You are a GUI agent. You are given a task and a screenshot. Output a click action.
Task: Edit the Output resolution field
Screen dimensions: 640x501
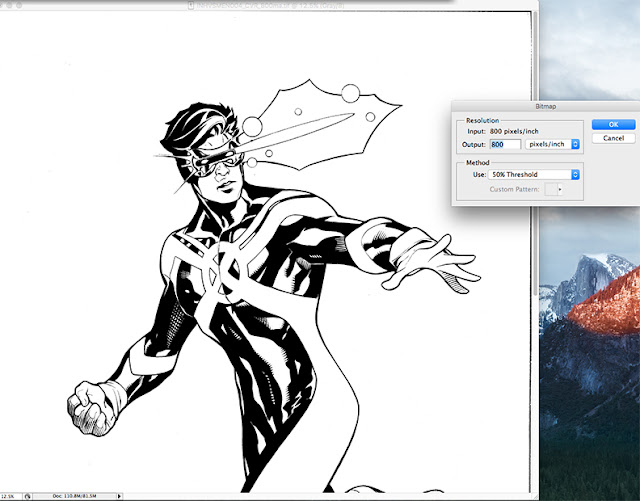(505, 144)
